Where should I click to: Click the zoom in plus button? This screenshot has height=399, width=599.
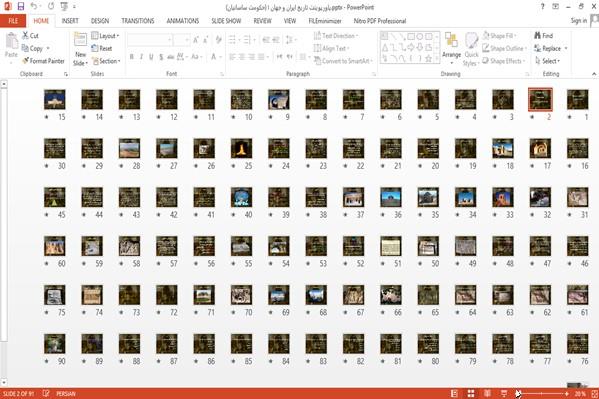tap(567, 394)
